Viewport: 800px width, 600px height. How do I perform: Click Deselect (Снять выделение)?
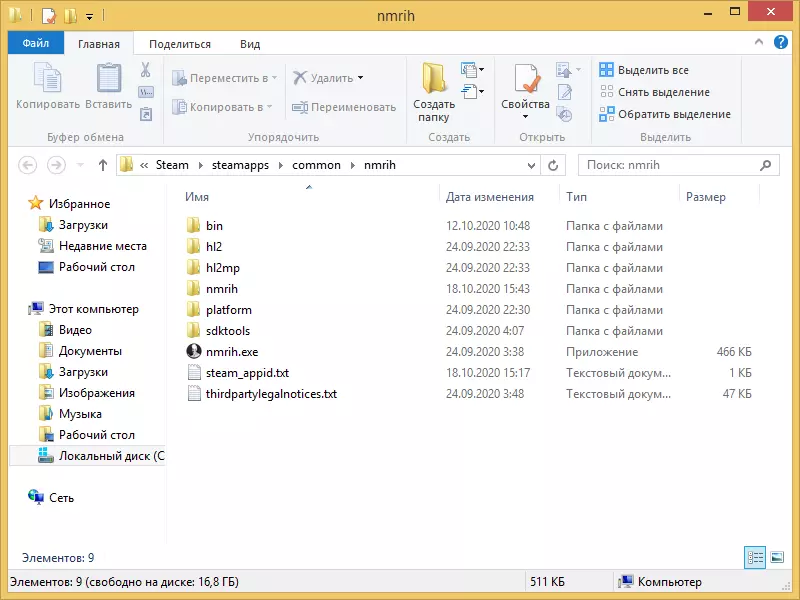click(655, 92)
